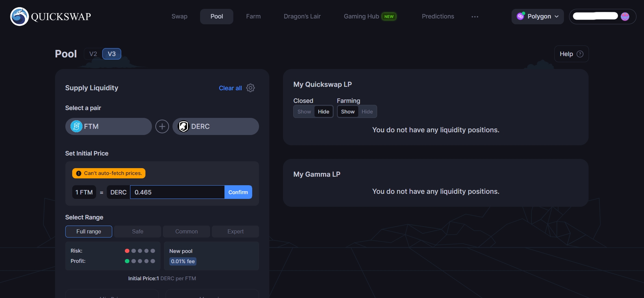Click the QuickSwap dragon logo

(x=20, y=16)
